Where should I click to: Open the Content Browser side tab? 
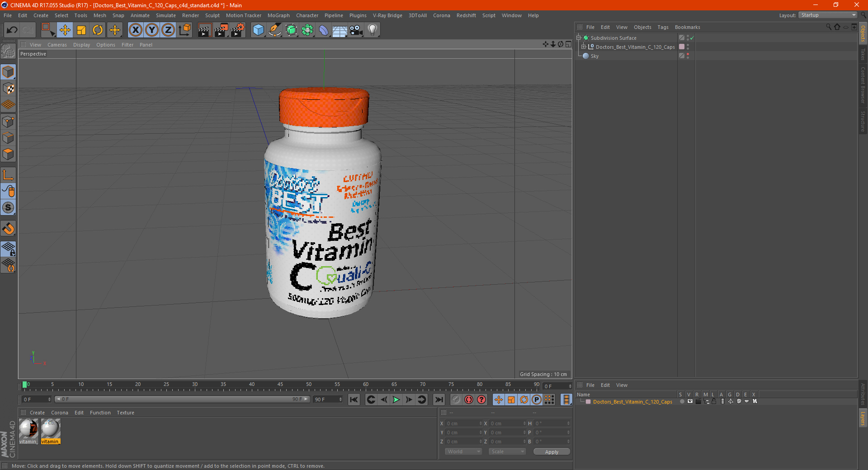coord(863,85)
